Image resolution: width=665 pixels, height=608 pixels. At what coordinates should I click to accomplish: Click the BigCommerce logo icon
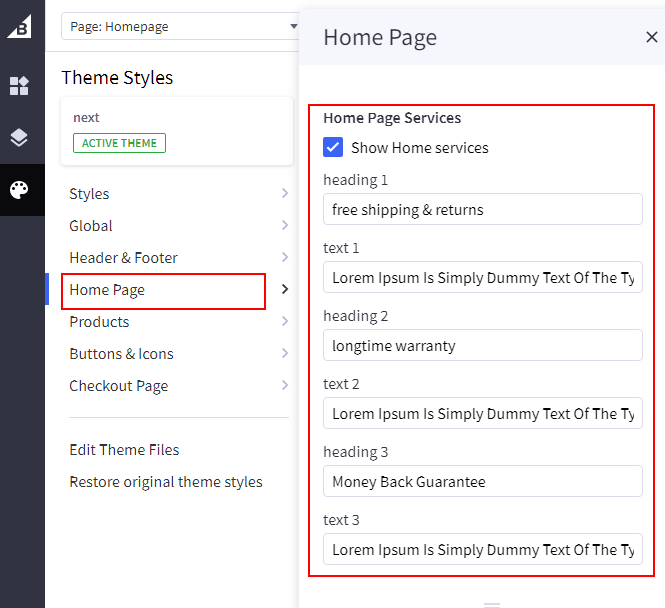click(20, 27)
